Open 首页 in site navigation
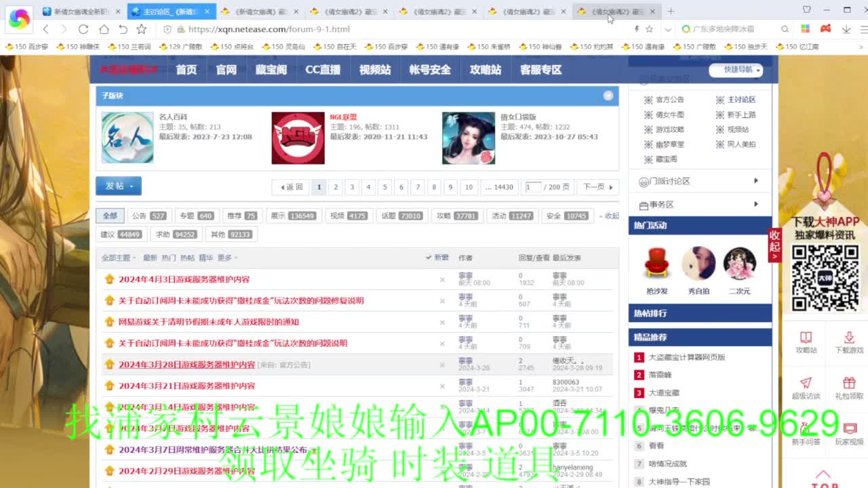This screenshot has height=488, width=868. [x=186, y=70]
